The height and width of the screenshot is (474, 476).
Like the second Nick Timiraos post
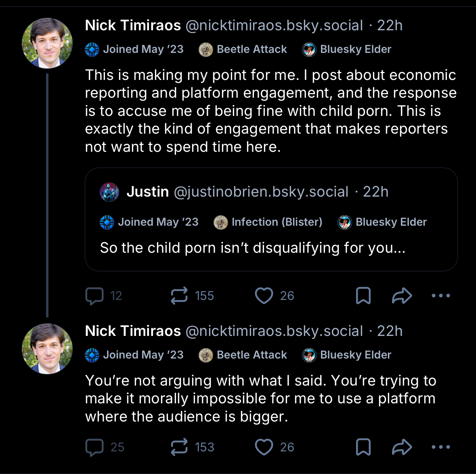pyautogui.click(x=264, y=447)
